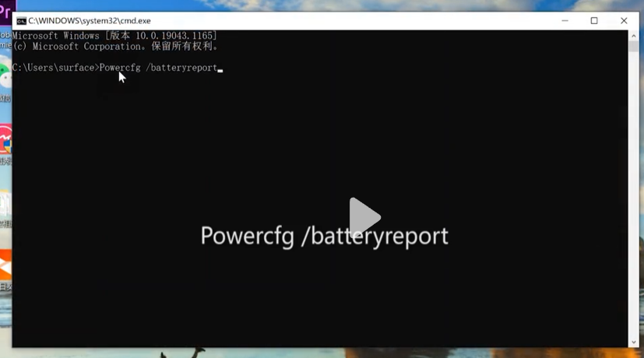644x358 pixels.
Task: Click the scrollbar down arrow
Action: [633, 342]
